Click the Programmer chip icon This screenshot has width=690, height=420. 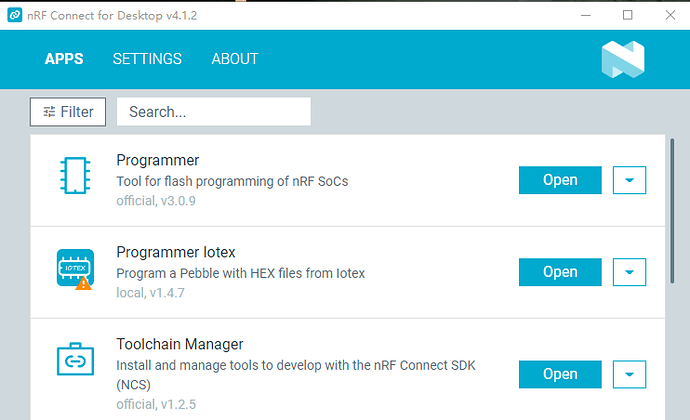click(75, 175)
